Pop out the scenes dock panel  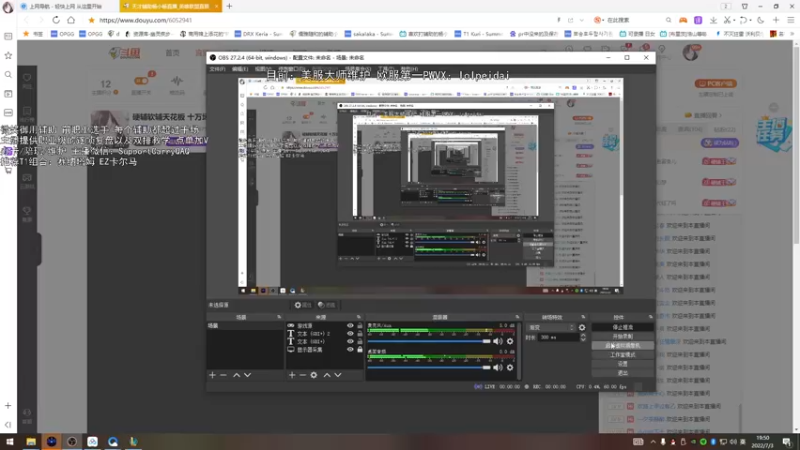(279, 317)
